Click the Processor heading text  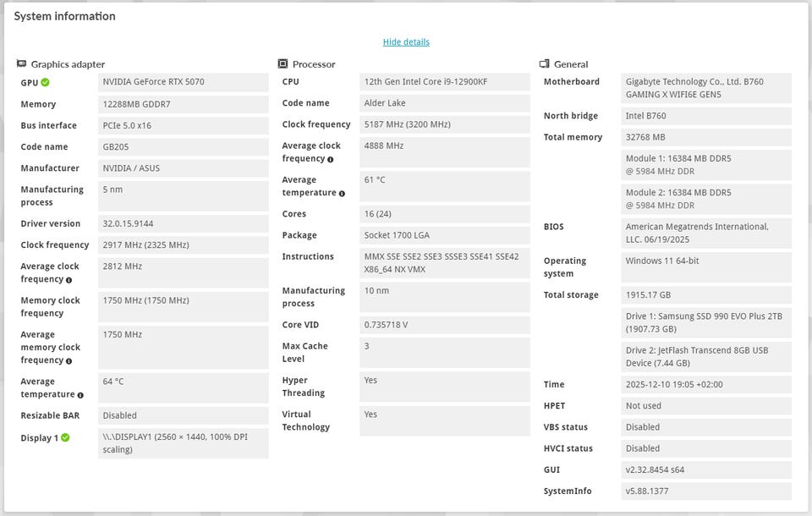(x=314, y=64)
